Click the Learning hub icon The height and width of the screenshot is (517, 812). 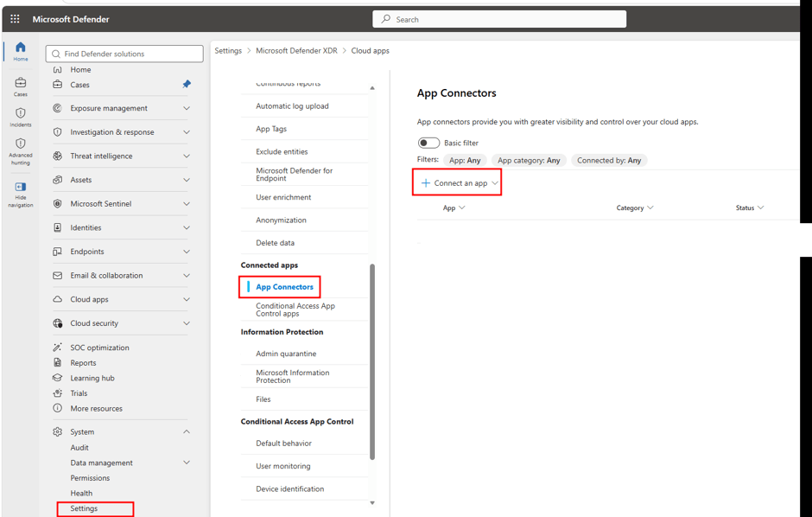58,378
